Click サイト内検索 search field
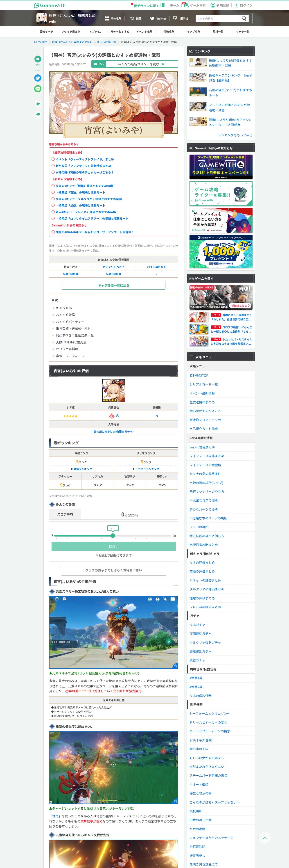The height and width of the screenshot is (868, 289). [x=218, y=18]
